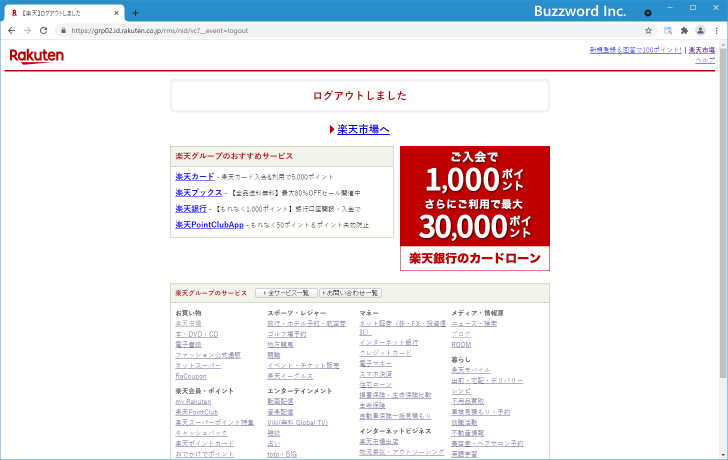Viewport: 728px width, 460px height.
Task: Open the 出前・宅配・デリバリー link
Action: coord(487,381)
